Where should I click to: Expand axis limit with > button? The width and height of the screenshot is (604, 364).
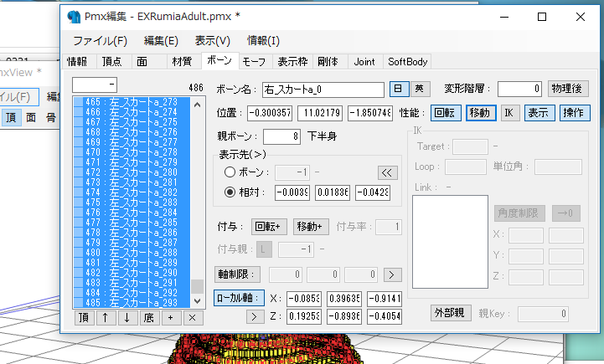point(391,274)
